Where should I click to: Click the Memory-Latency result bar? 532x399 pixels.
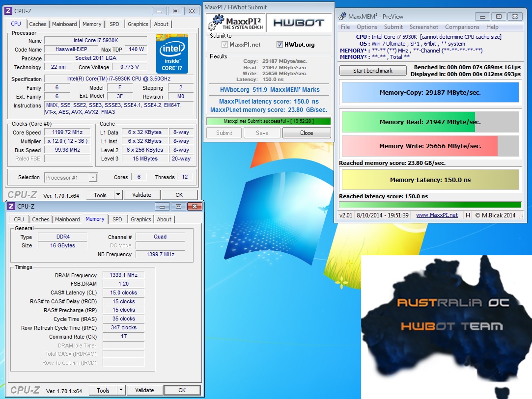(430, 180)
